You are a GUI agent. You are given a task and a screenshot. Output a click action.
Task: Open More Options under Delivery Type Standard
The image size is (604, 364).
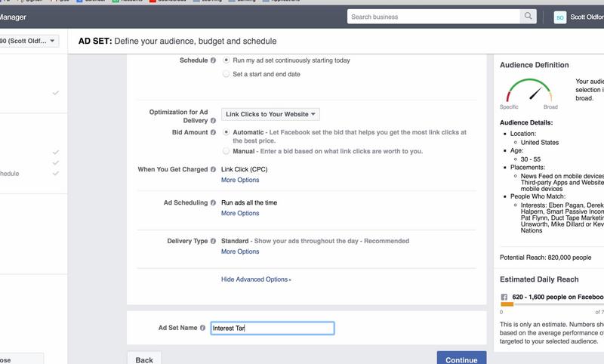point(240,251)
